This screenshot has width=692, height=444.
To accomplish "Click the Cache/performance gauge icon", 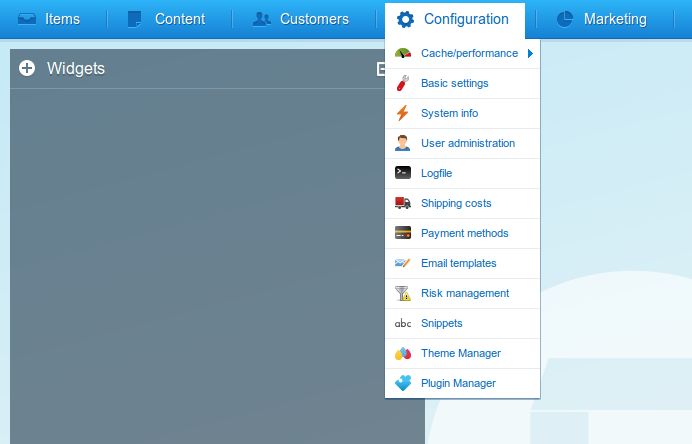I will (403, 53).
